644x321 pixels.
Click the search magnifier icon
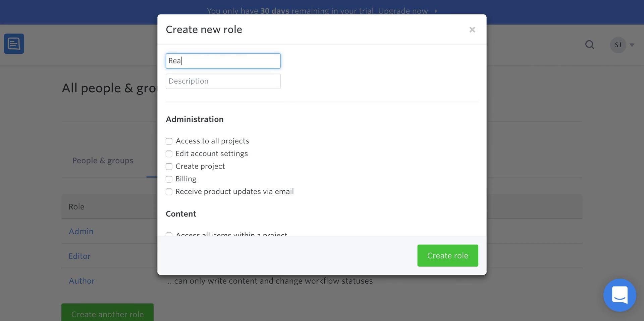(x=590, y=45)
